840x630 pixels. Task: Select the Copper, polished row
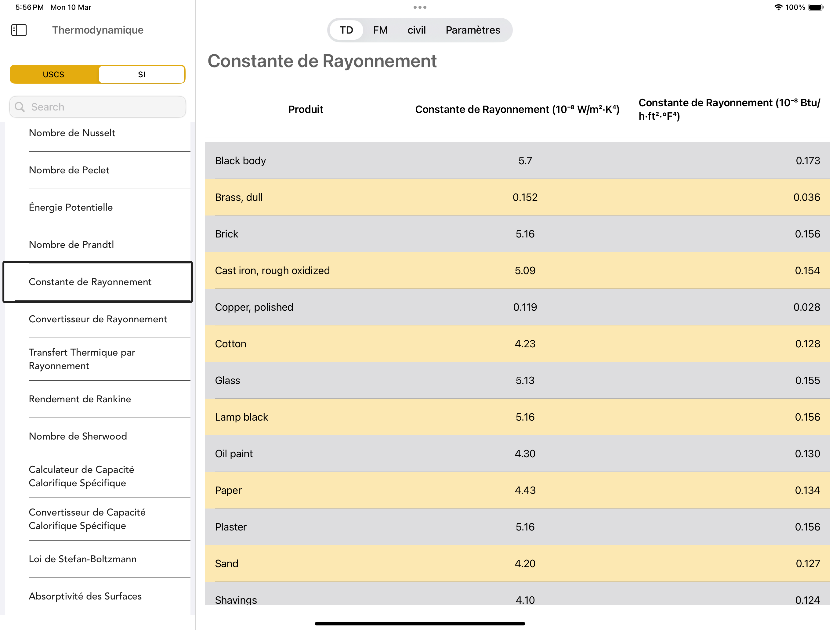(x=517, y=307)
